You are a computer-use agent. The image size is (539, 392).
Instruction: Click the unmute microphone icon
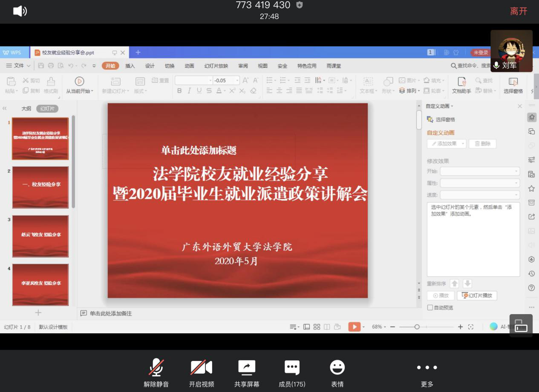click(156, 367)
